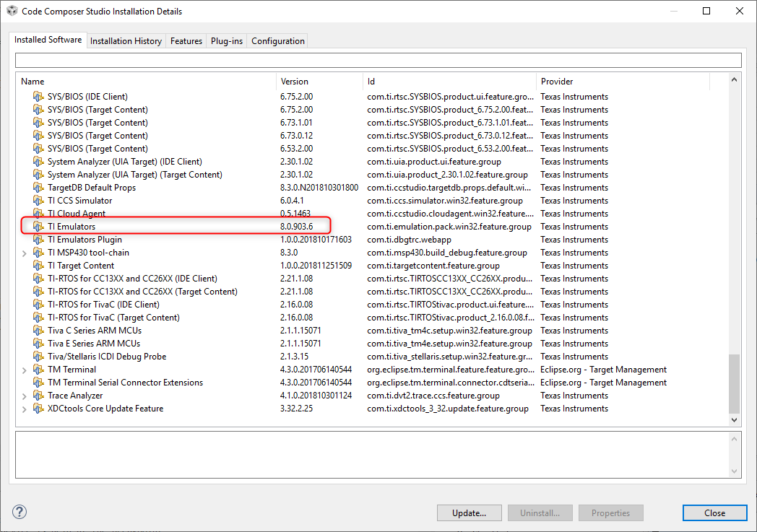Click the details pane scrollbar down arrow
Image resolution: width=757 pixels, height=532 pixels.
(734, 471)
